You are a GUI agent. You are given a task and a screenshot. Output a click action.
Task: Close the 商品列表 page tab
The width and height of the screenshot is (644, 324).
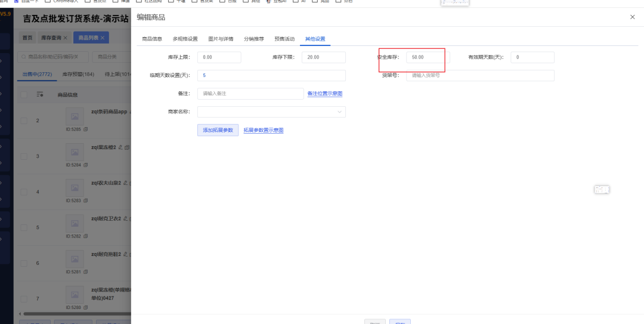103,38
